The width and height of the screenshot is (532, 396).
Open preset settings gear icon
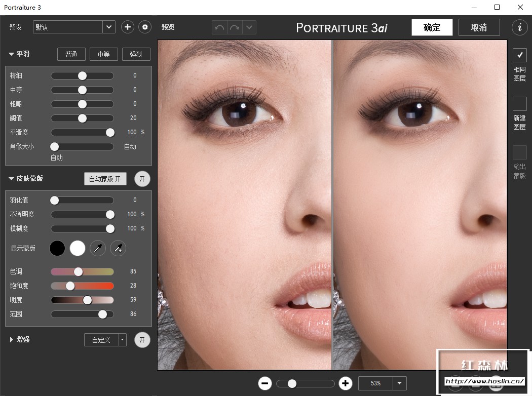pos(145,27)
